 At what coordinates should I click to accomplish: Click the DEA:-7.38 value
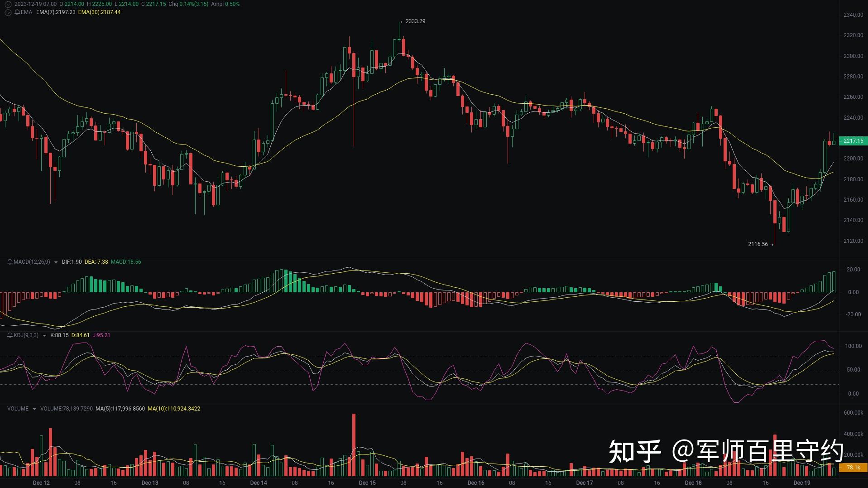tap(96, 262)
